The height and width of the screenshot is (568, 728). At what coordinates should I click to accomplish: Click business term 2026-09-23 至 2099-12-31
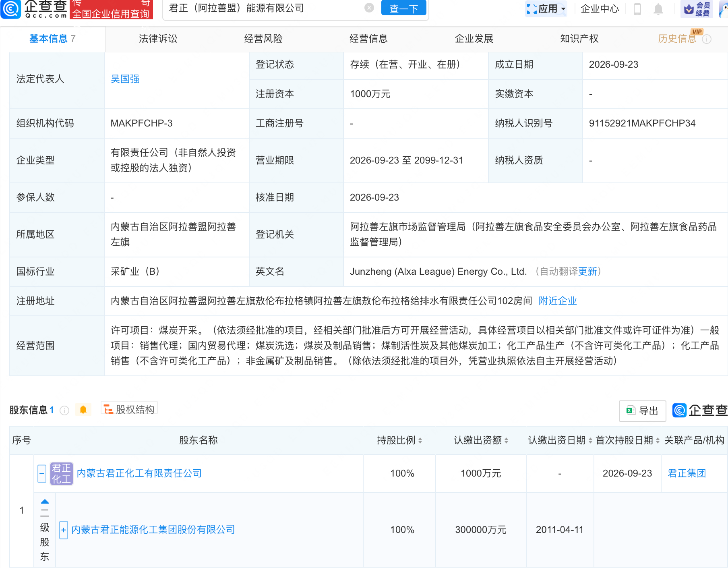[406, 160]
